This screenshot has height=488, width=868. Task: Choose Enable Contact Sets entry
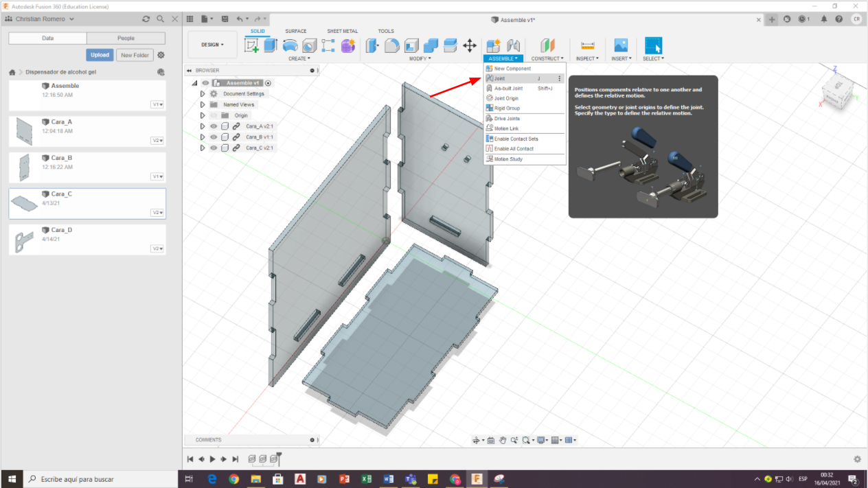point(524,139)
